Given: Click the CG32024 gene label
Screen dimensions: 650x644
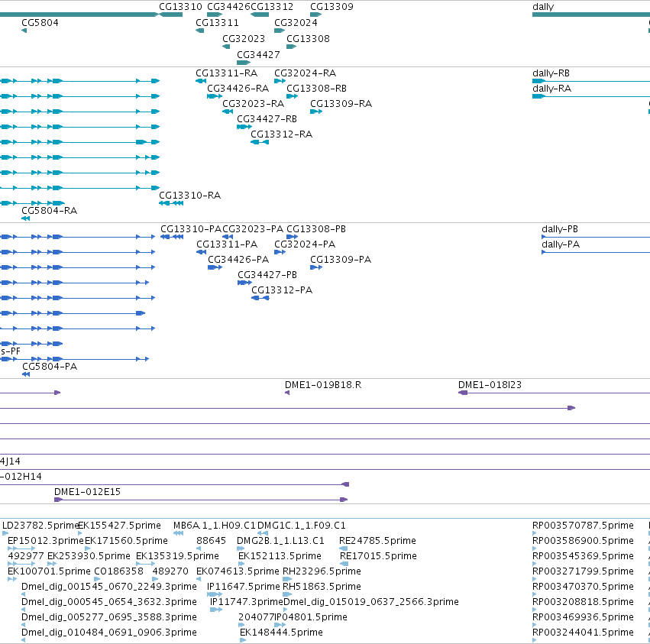Looking at the screenshot, I should pyautogui.click(x=296, y=22).
